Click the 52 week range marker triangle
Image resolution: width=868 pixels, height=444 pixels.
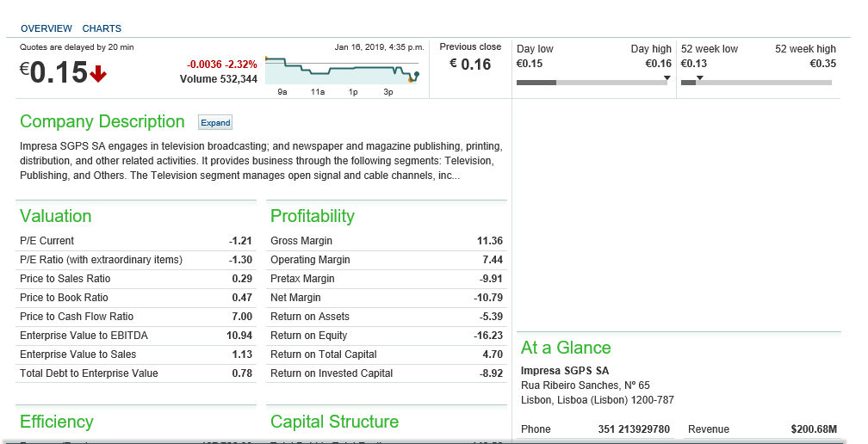[699, 78]
